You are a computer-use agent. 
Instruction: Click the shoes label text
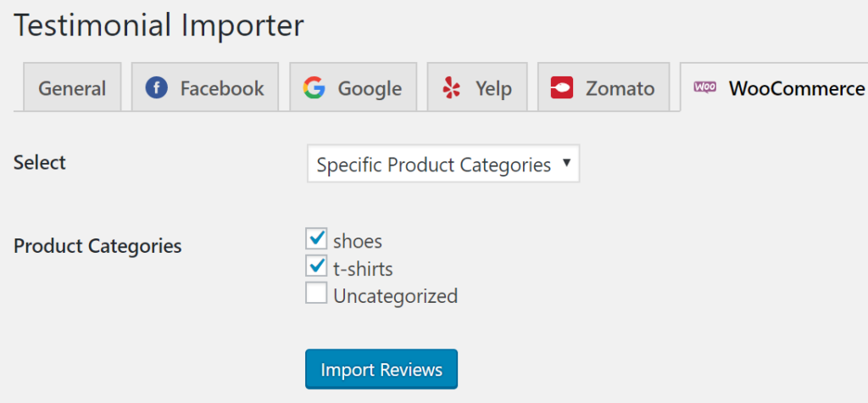point(358,242)
